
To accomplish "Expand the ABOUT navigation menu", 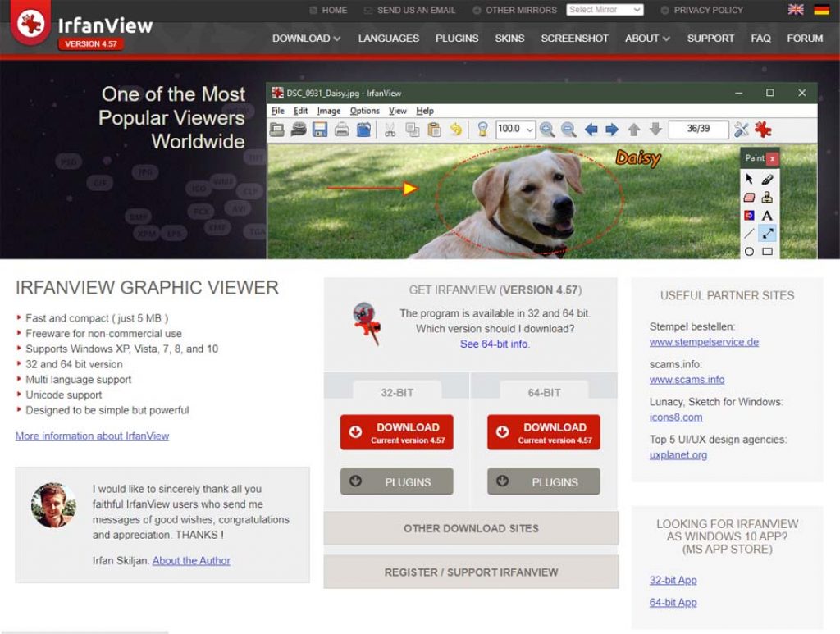I will [x=647, y=39].
